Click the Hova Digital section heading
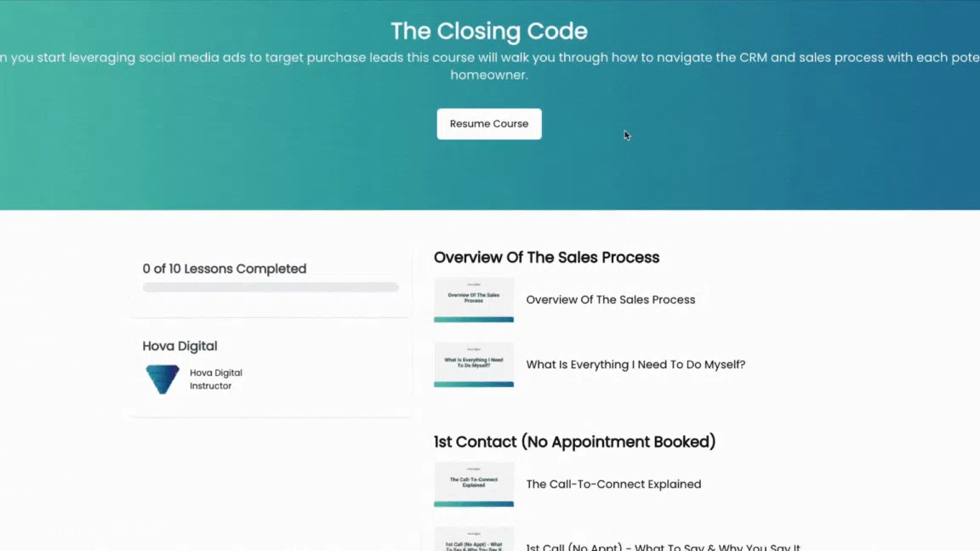980x551 pixels. pos(180,346)
